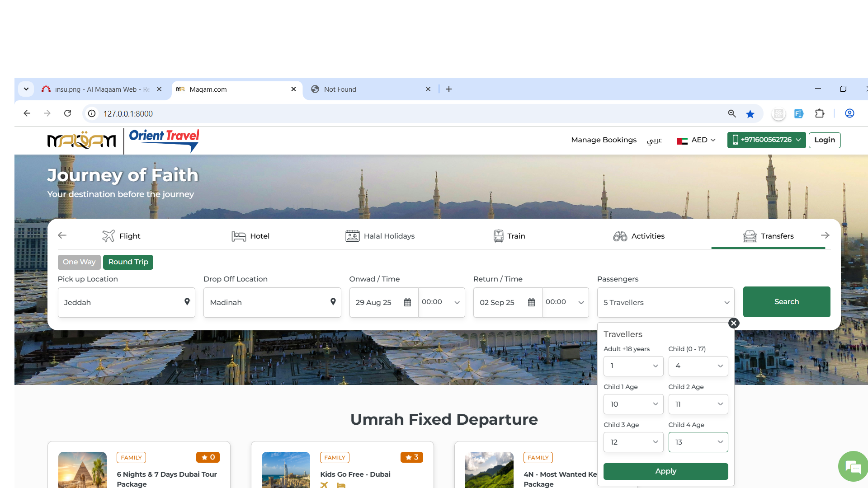Click the onward date calendar icon
This screenshot has height=488, width=868.
click(x=407, y=302)
